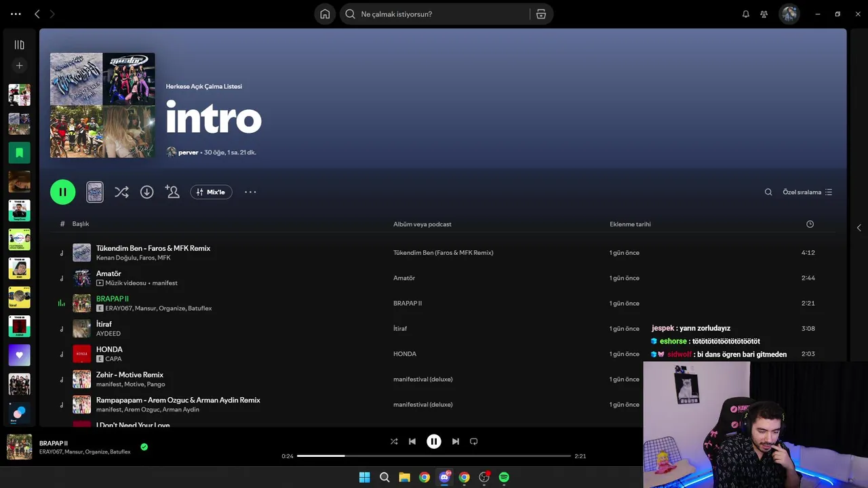Sort by Albüm veya podcast column header
Screen dimensions: 868x488
coord(422,224)
